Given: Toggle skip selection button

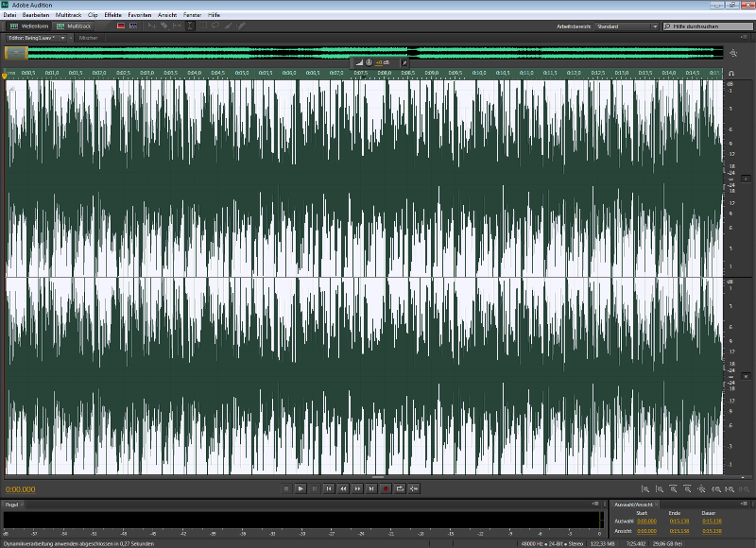Looking at the screenshot, I should click(x=414, y=488).
